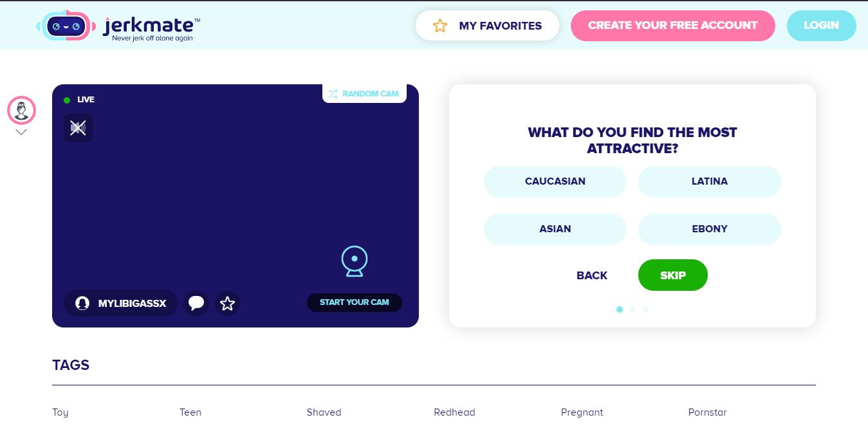This screenshot has height=424, width=868.
Task: Open the Toy tag
Action: [60, 412]
